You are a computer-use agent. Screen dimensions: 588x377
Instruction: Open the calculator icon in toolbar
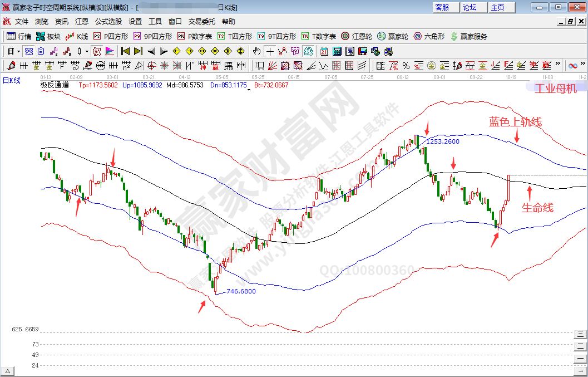coord(337,51)
